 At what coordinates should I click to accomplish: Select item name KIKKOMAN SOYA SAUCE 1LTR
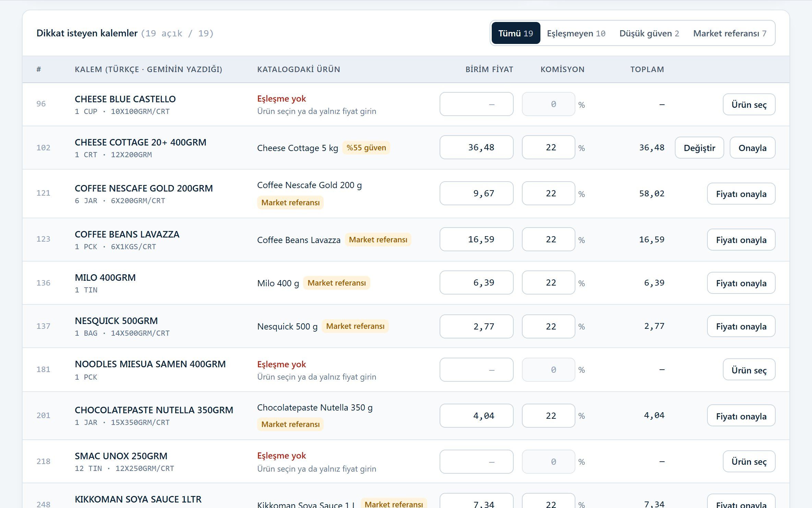coord(138,499)
